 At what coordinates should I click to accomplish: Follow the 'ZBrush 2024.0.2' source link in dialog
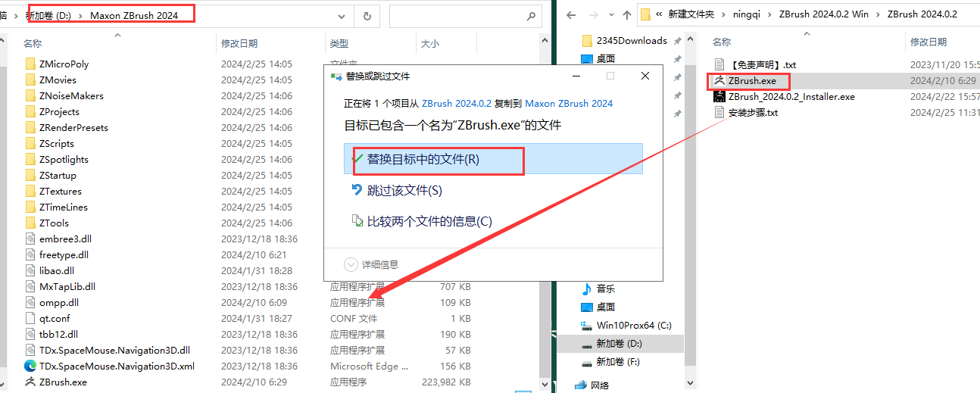[x=457, y=103]
